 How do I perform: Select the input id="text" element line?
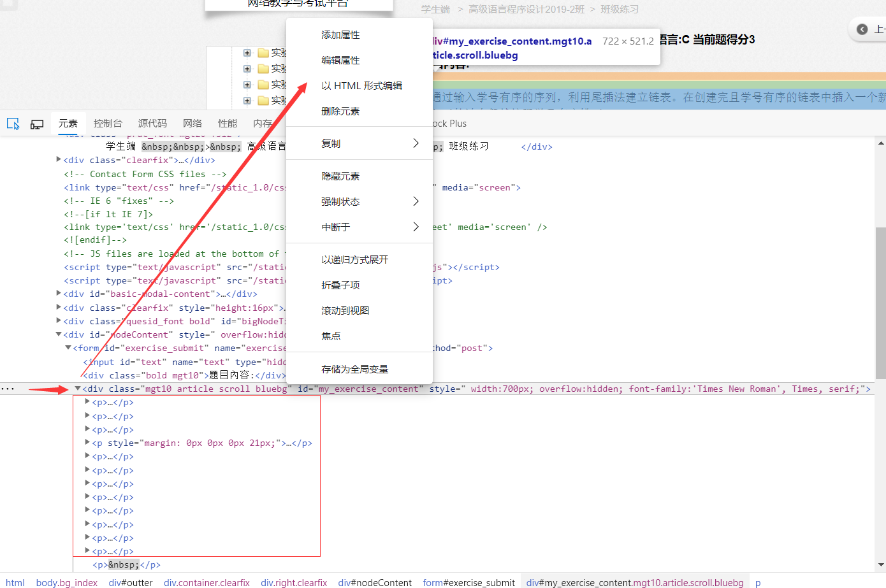point(184,362)
